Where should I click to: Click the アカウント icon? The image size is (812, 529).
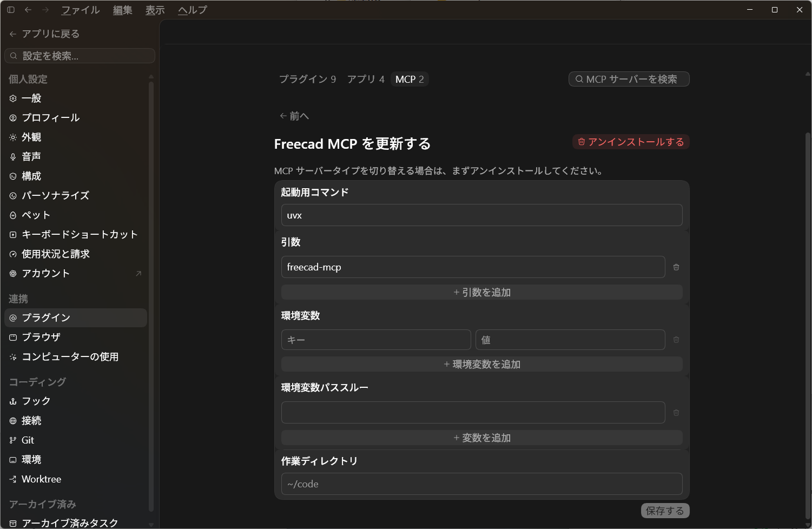coord(13,273)
